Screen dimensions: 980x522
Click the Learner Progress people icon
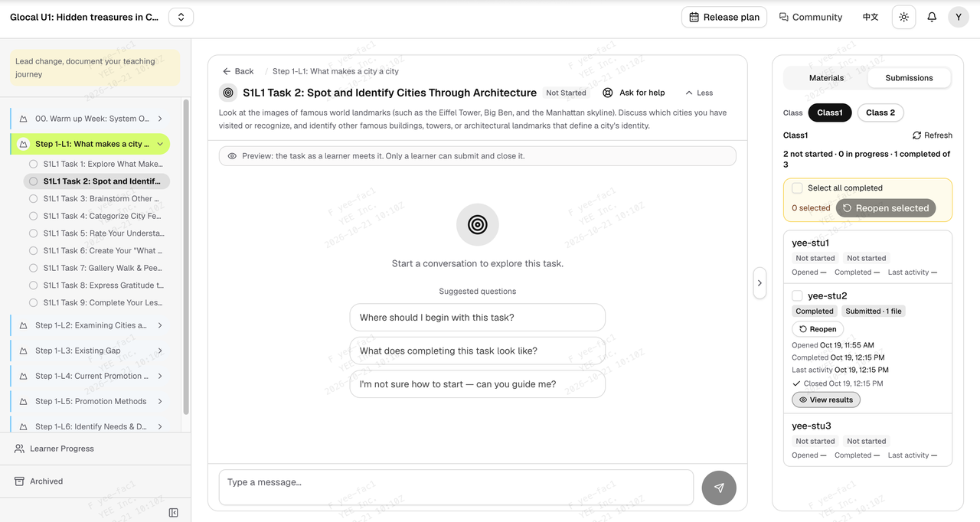coord(19,449)
